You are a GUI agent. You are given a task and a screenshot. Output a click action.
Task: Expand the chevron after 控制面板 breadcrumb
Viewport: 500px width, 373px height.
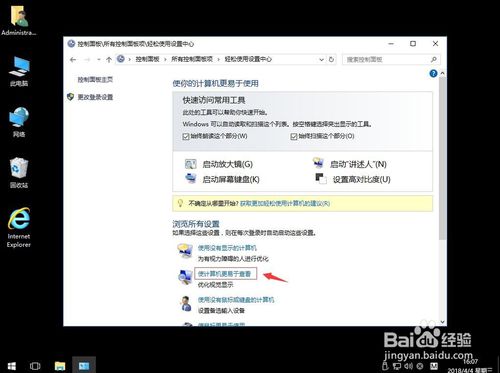[x=165, y=60]
